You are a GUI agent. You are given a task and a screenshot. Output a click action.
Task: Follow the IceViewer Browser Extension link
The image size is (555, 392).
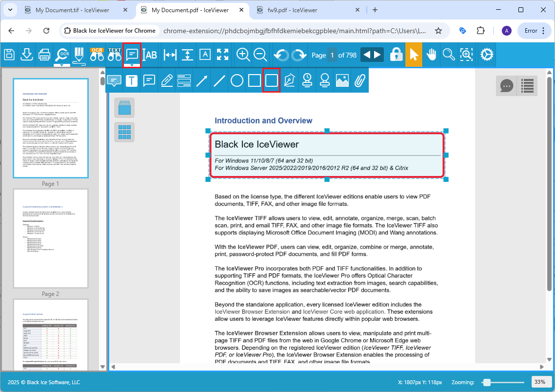pyautogui.click(x=252, y=312)
